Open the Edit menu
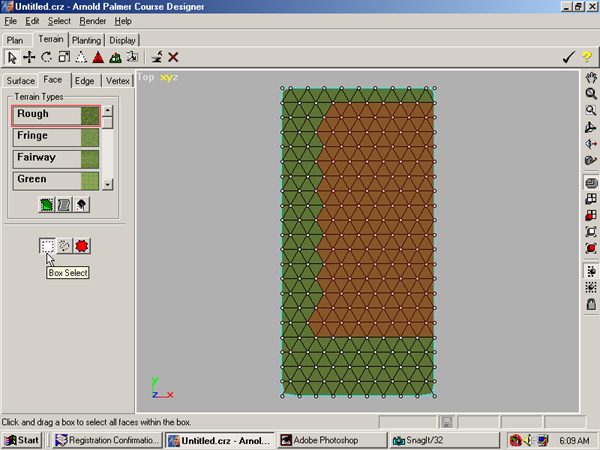 pyautogui.click(x=32, y=21)
